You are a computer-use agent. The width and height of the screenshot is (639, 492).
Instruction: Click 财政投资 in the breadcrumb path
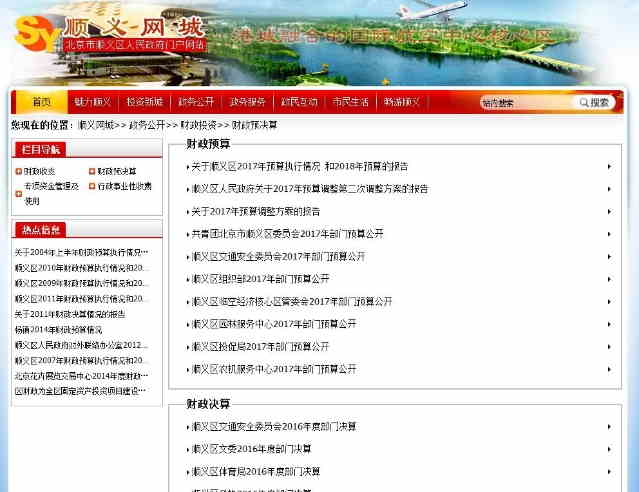point(197,125)
